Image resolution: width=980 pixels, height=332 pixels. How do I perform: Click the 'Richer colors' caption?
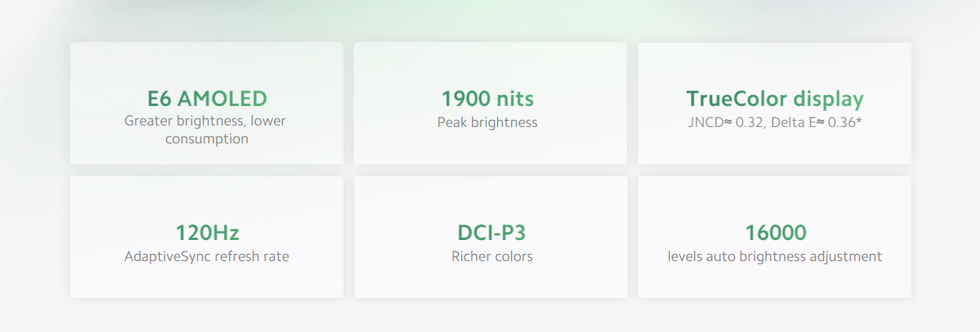click(x=491, y=256)
